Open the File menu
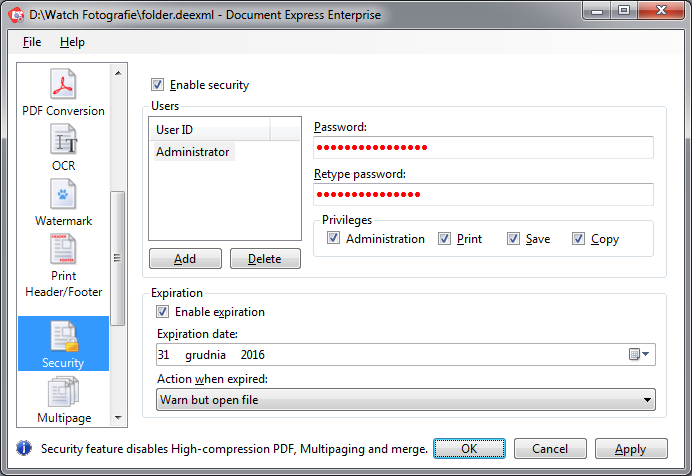Screen dimensions: 692x476 (x=32, y=42)
